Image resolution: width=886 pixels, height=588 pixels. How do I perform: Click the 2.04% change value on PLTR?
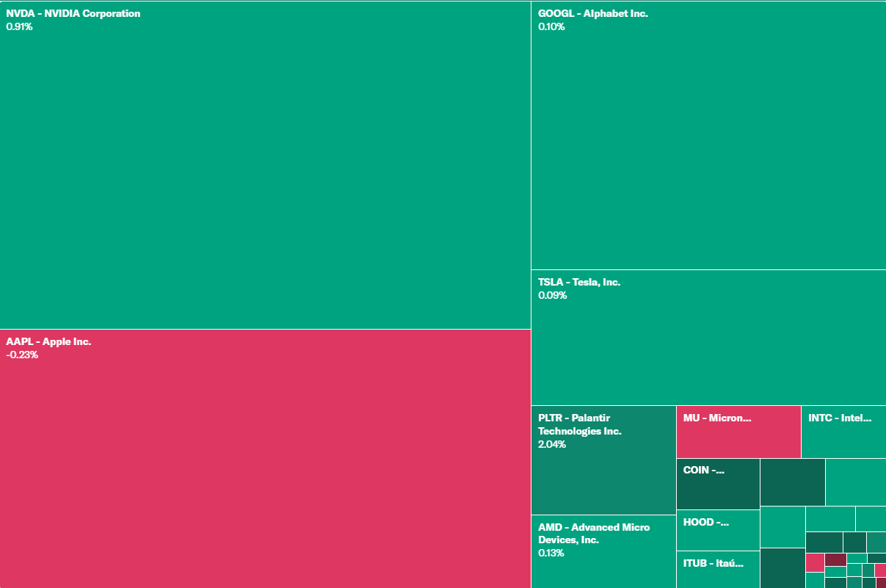[x=552, y=445]
